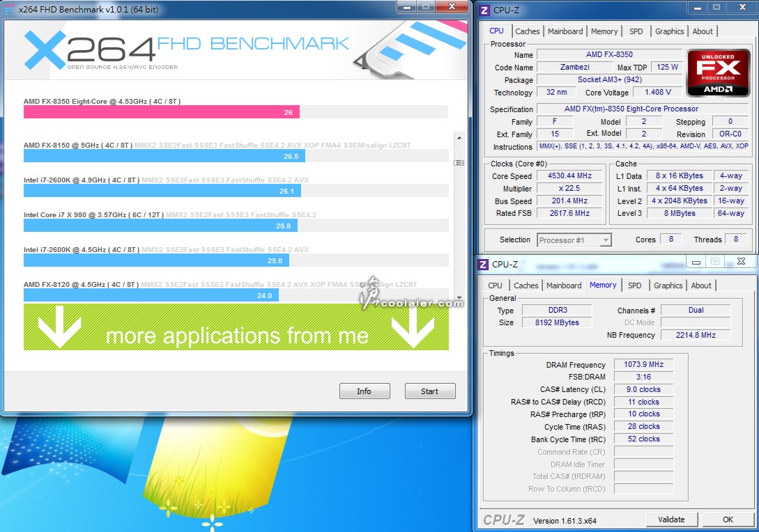Click the Instructions field listing MMX(+), SSE
The height and width of the screenshot is (532, 759).
point(643,146)
